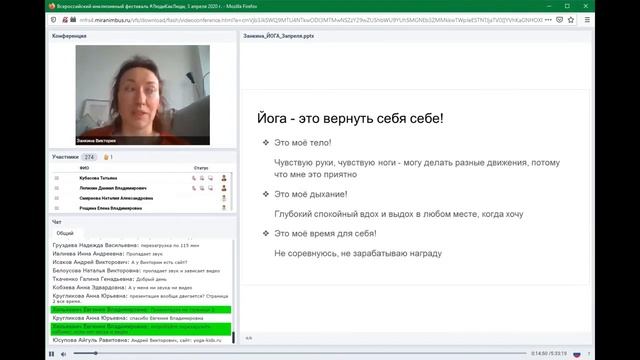This screenshot has height=360, width=640.
Task: Click the user avatar icon for Лепихин Даниил
Action: [224, 188]
